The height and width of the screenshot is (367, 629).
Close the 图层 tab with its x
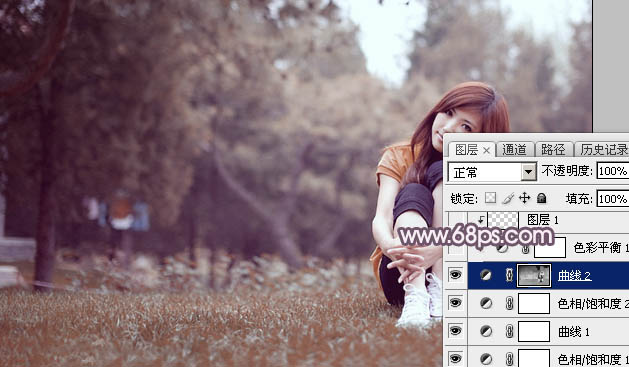pyautogui.click(x=487, y=151)
